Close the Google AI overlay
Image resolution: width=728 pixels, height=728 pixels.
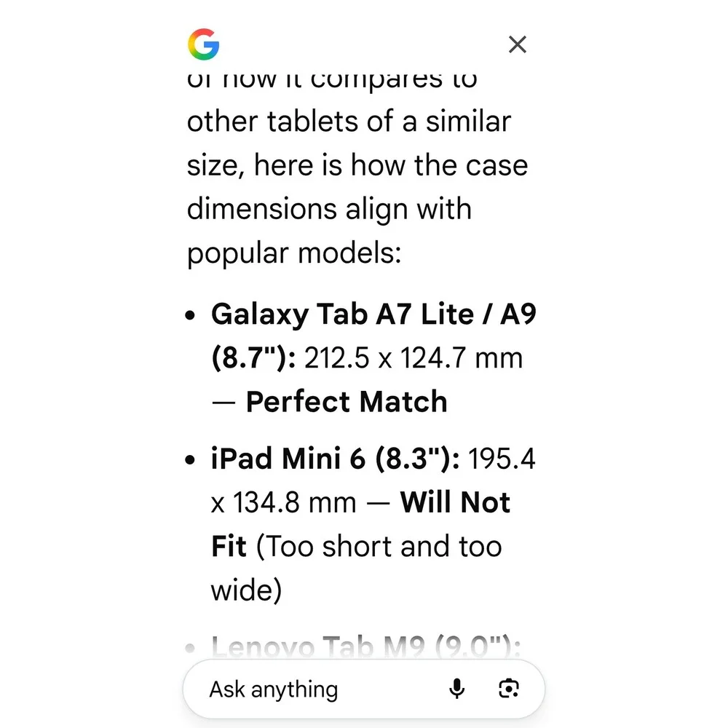point(517,44)
